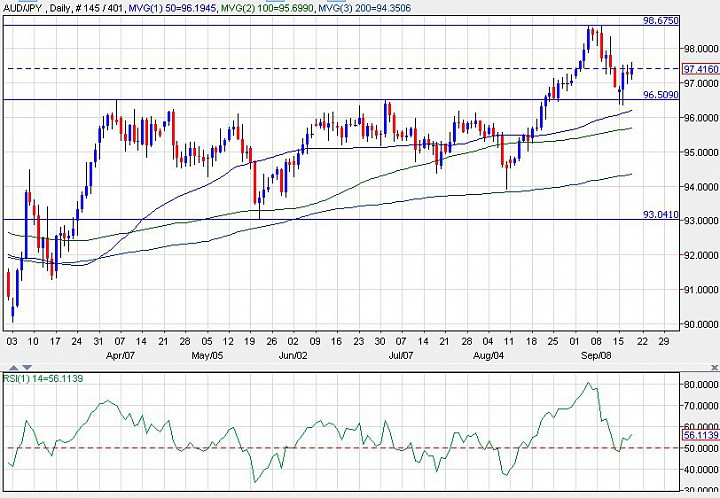Click the RSI(1) 14=56.1139 indicator label

click(x=44, y=379)
